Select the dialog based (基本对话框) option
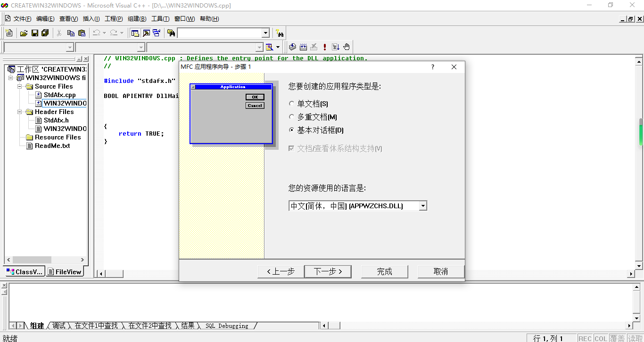644x342 pixels. (316, 130)
